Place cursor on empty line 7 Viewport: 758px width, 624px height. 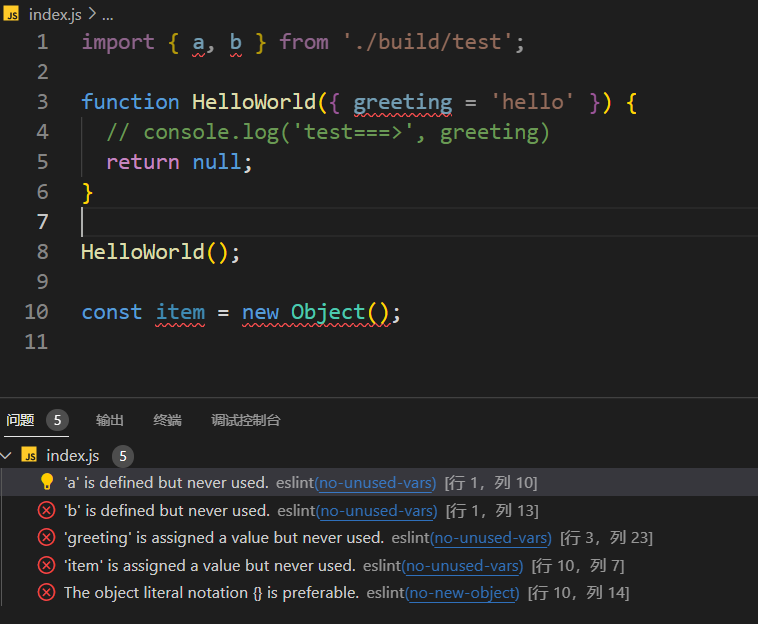300,222
